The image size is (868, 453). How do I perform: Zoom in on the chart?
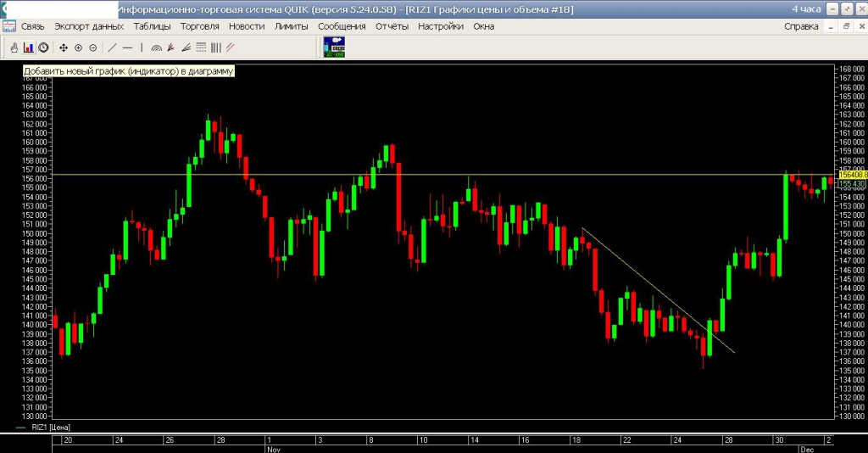pyautogui.click(x=78, y=48)
